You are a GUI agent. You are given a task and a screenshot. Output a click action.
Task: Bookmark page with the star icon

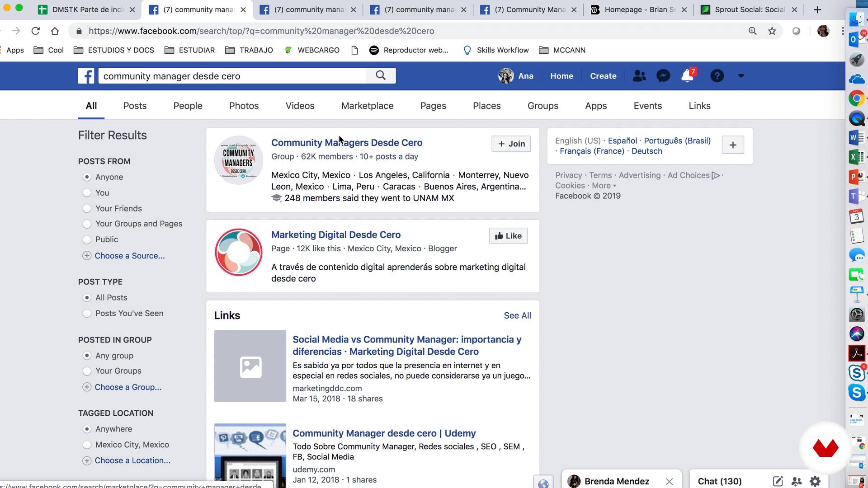tap(772, 31)
